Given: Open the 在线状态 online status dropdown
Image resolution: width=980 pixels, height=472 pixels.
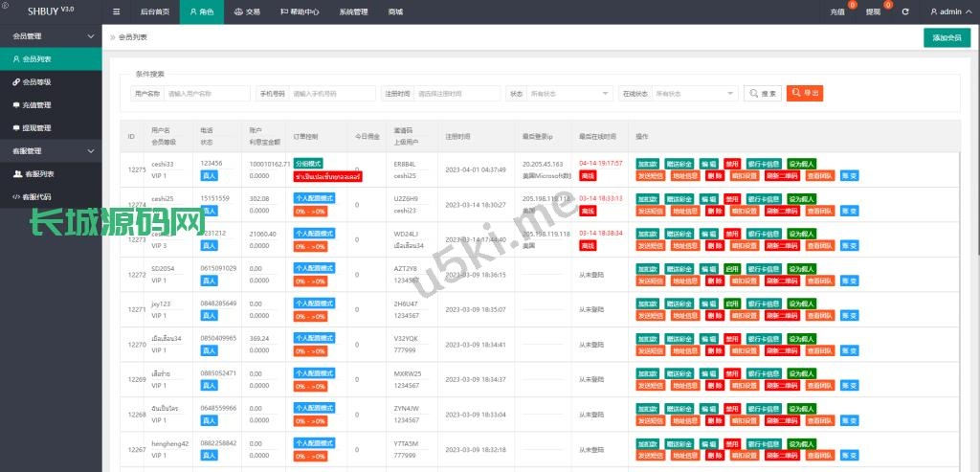Looking at the screenshot, I should point(694,94).
